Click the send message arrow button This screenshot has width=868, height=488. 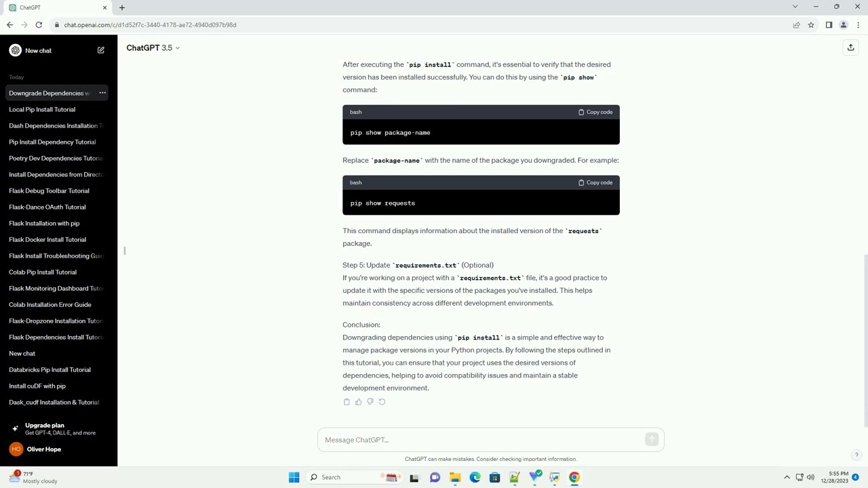[652, 440]
